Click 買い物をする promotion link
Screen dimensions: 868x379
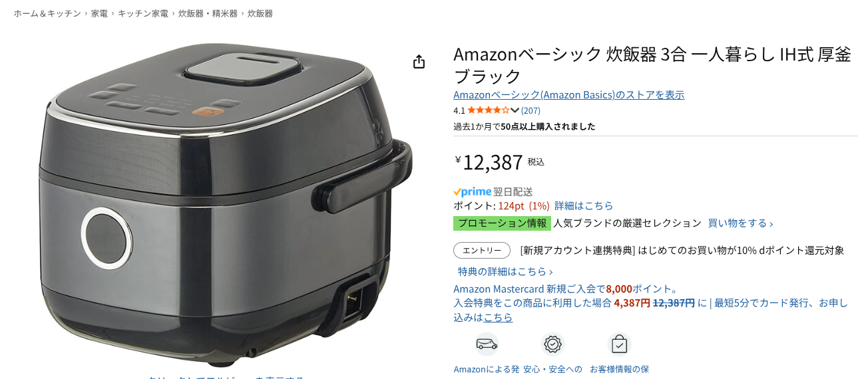tap(740, 223)
